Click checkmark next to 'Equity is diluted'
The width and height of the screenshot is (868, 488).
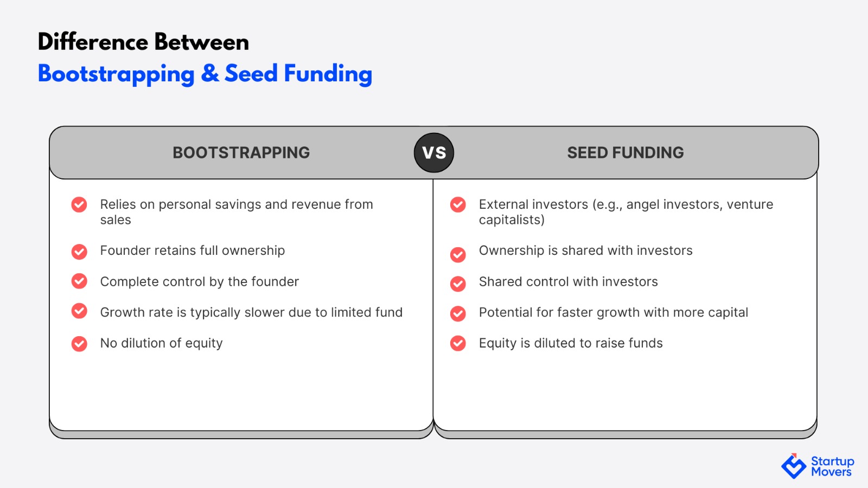point(458,343)
